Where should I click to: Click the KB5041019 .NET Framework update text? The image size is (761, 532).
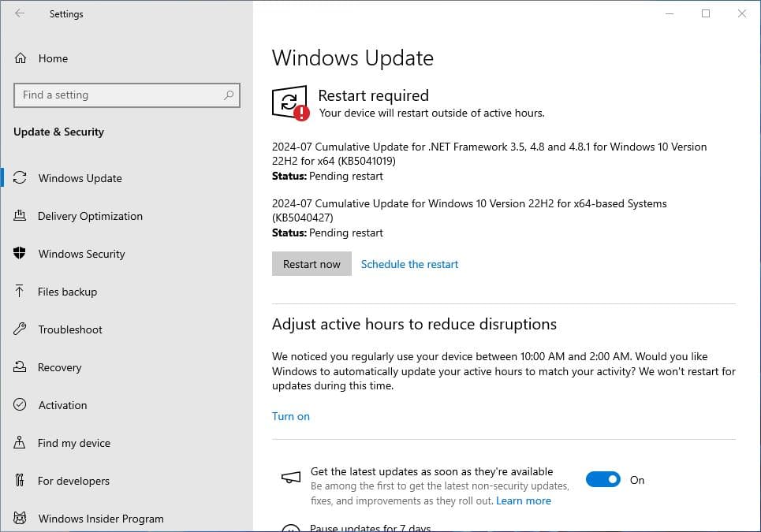click(489, 153)
